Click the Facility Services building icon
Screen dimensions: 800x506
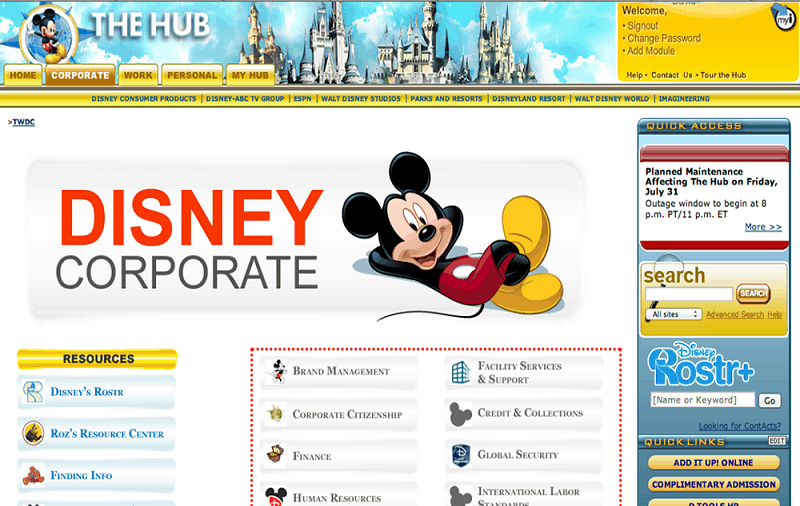[460, 372]
